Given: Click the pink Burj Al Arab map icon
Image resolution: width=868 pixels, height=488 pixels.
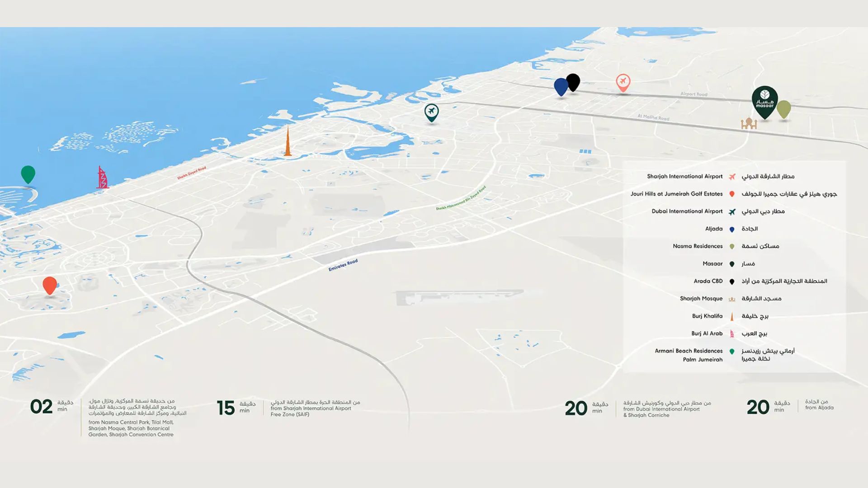Looking at the screenshot, I should click(x=103, y=177).
